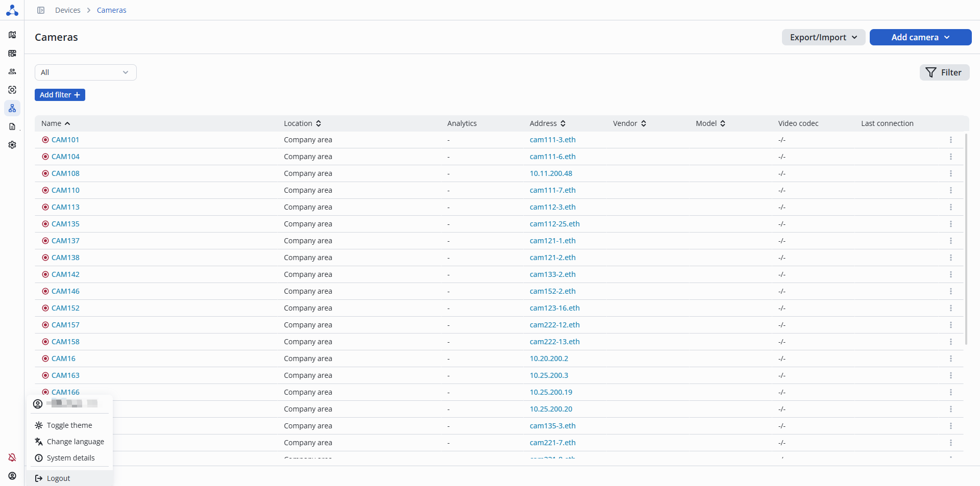Click the Analytics column header
Screen dimensions: 980x486
462,123
